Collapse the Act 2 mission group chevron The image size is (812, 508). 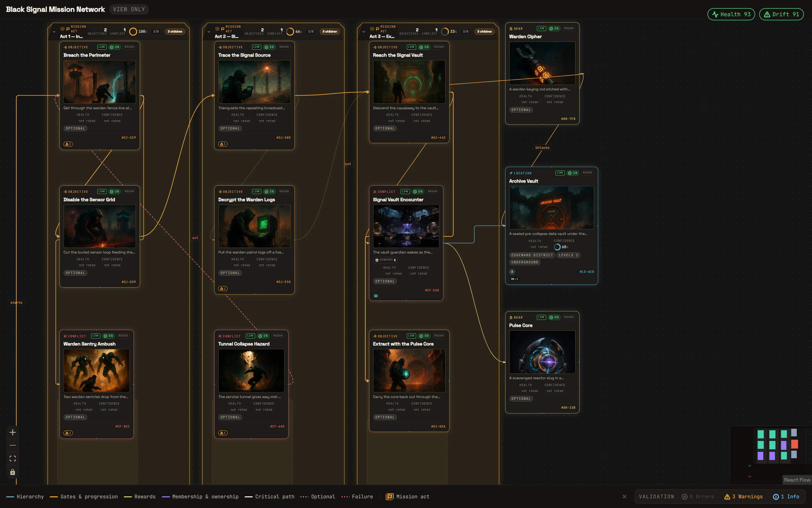click(x=209, y=32)
